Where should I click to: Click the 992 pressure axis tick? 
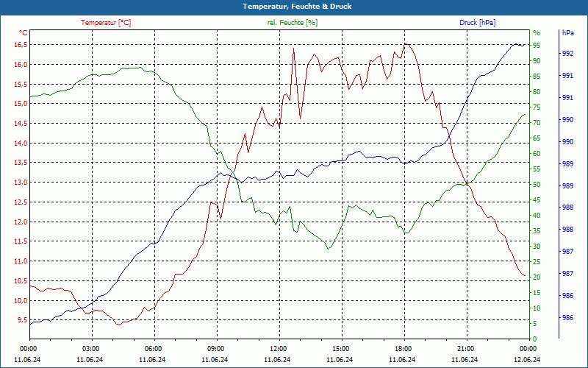pos(567,54)
